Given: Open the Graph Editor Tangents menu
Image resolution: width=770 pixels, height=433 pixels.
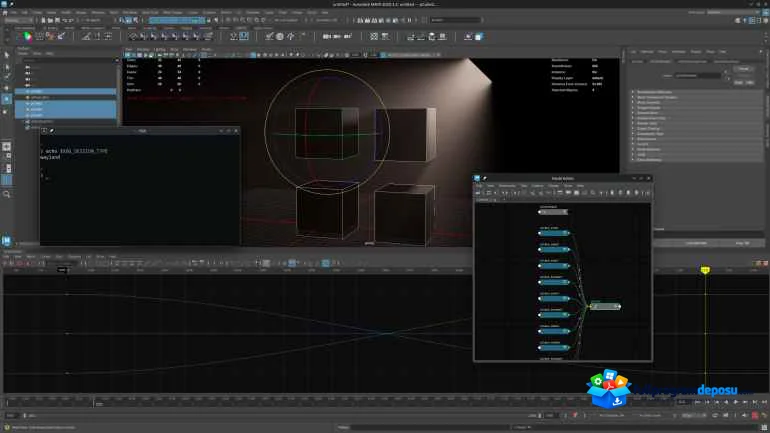Looking at the screenshot, I should 75,256.
